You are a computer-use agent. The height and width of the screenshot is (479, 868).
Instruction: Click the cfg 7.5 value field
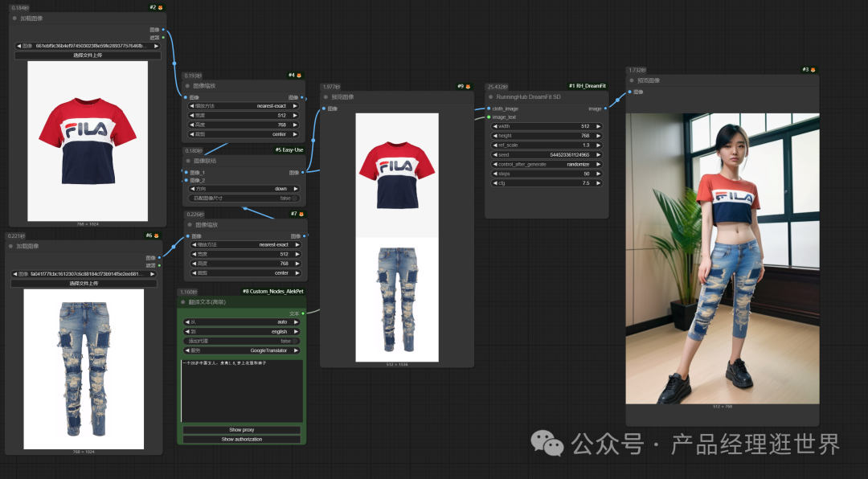(x=547, y=183)
